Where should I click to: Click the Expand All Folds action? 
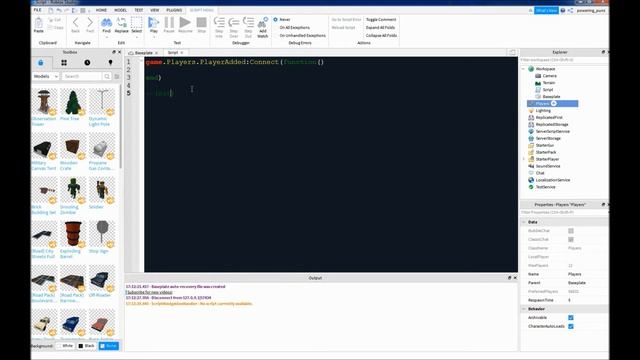(x=380, y=27)
